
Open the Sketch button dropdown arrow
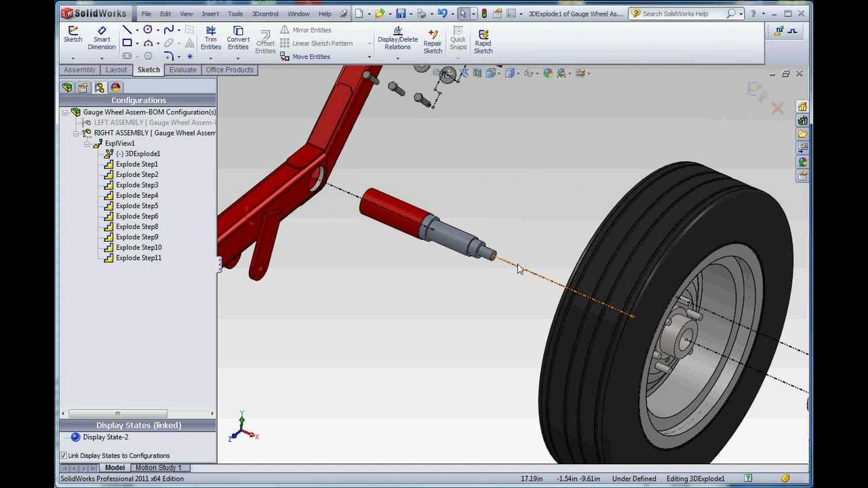pos(73,58)
